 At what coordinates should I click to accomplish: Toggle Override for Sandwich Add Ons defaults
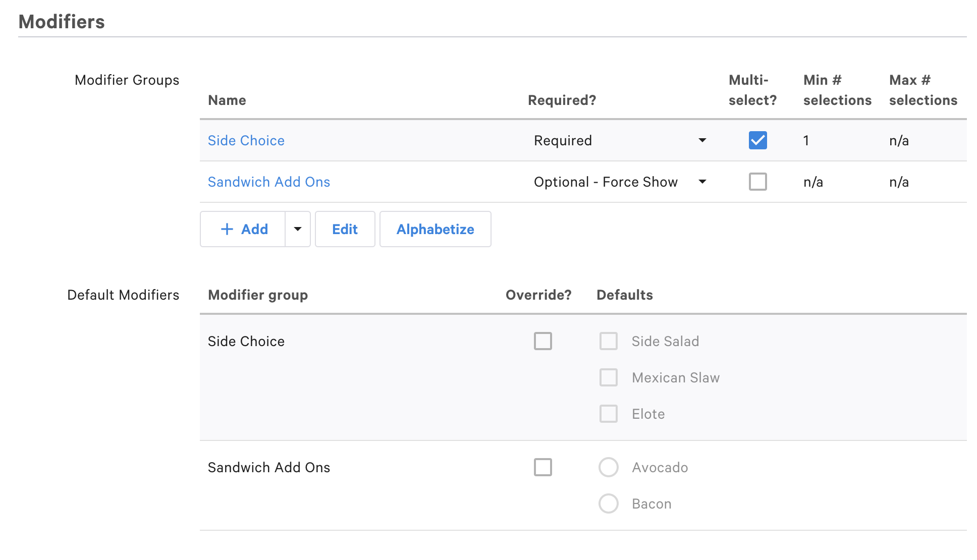[544, 467]
